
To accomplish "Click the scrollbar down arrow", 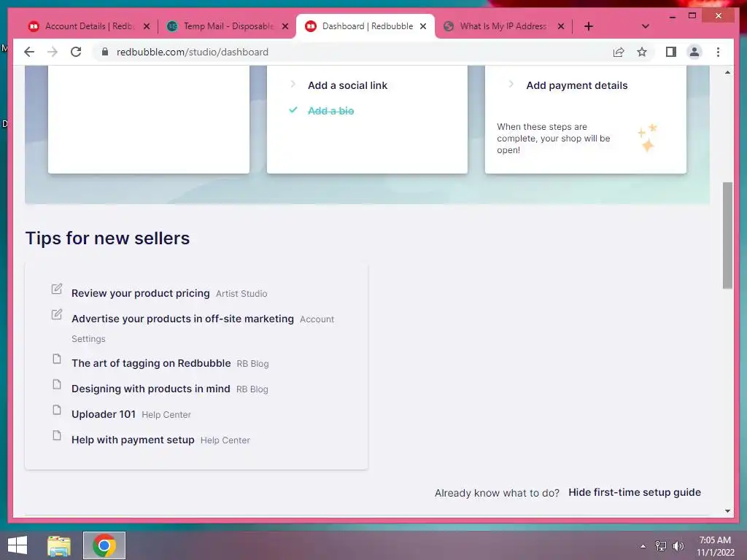I will (x=727, y=511).
